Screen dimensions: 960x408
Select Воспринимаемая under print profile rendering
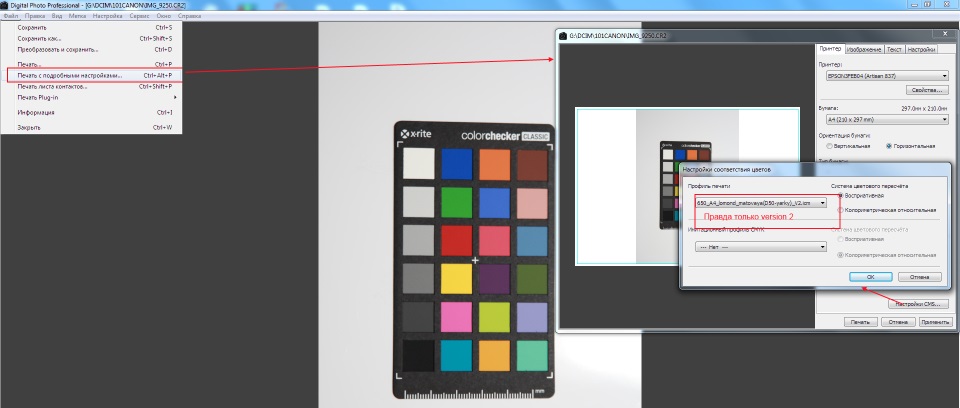(860, 195)
